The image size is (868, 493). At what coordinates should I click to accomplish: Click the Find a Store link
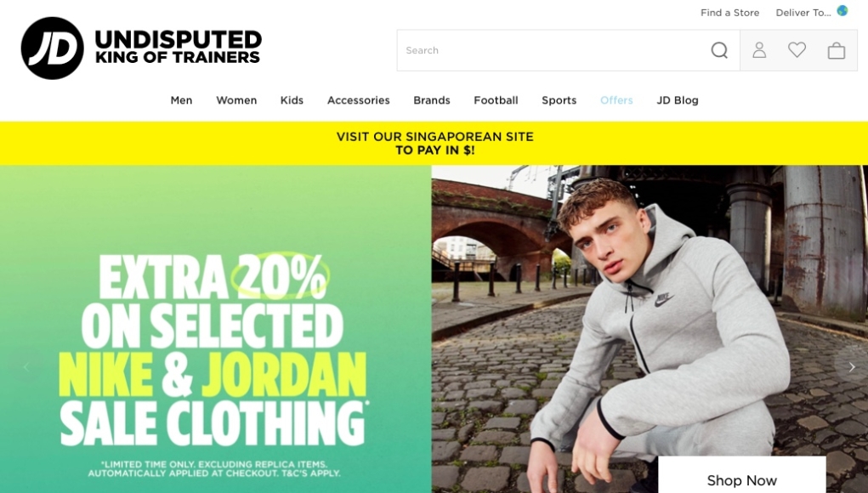coord(729,13)
